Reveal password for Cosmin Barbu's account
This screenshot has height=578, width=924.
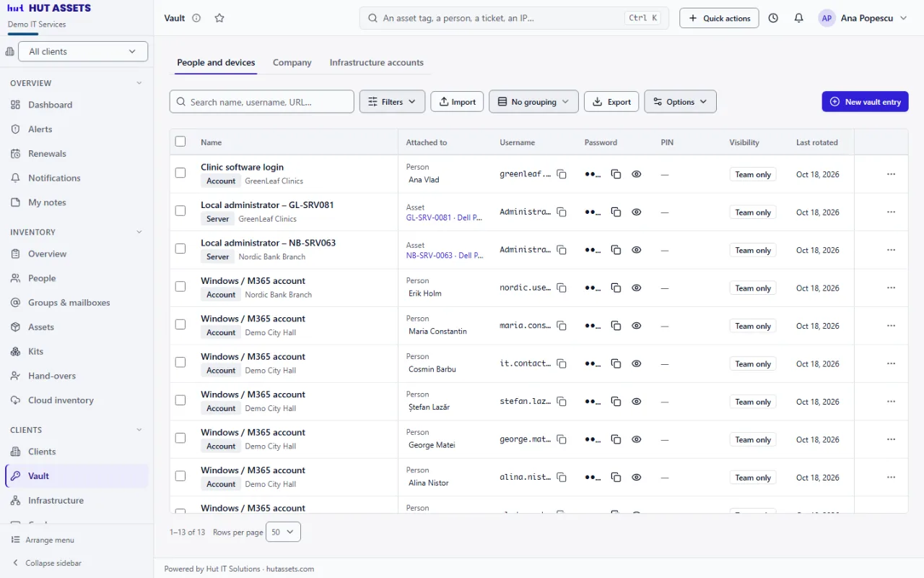[637, 363]
